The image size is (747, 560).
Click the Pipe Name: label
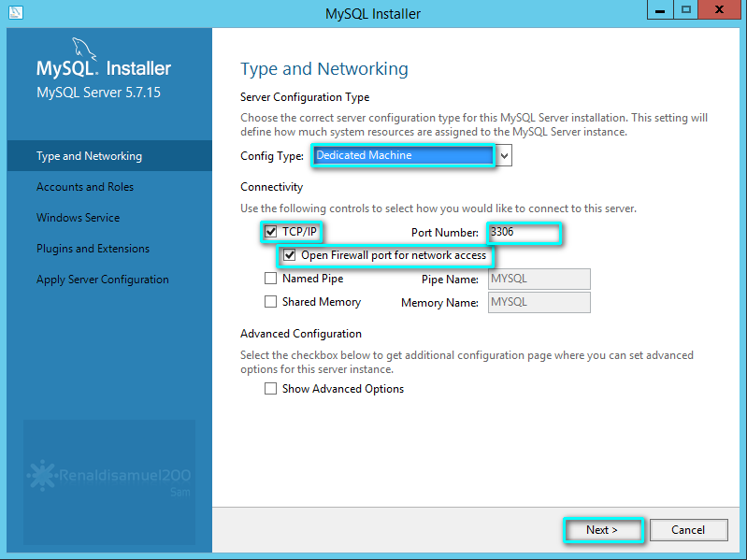450,280
